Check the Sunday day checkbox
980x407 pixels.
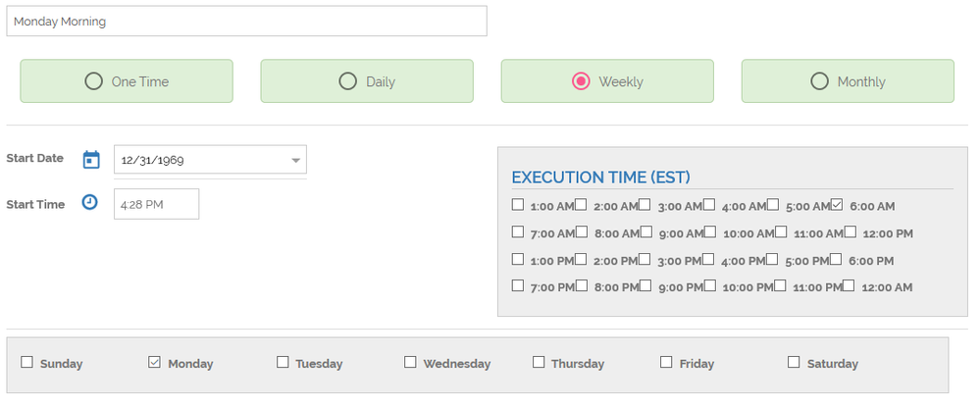click(x=26, y=362)
